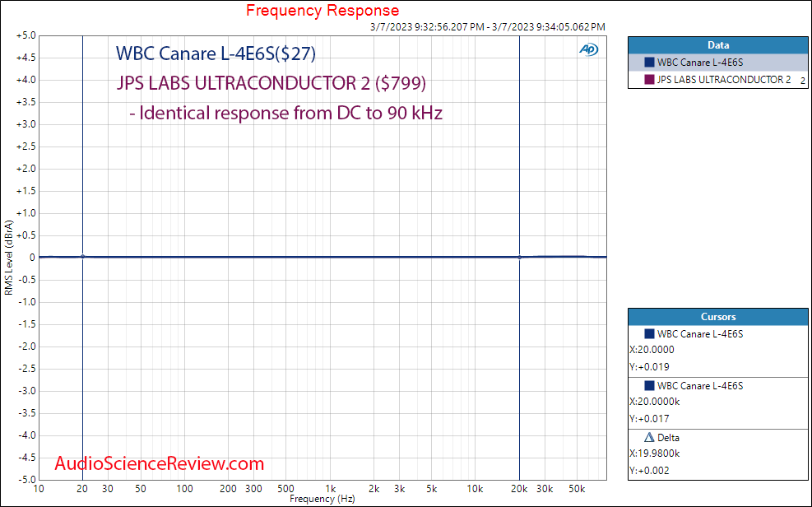The width and height of the screenshot is (812, 507).
Task: Click the measurement timestamp under the title
Action: tap(488, 27)
